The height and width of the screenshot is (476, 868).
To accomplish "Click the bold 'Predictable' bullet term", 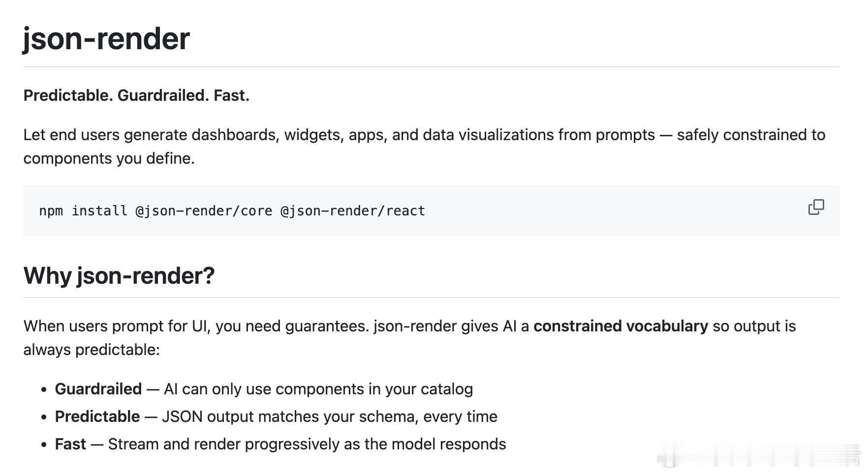I will [x=97, y=416].
